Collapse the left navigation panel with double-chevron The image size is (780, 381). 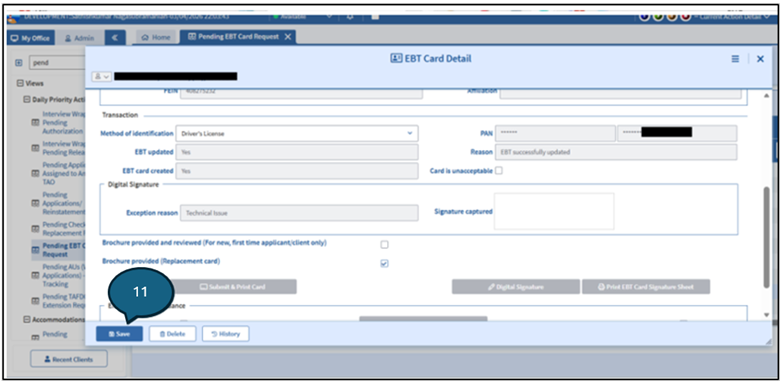click(114, 38)
